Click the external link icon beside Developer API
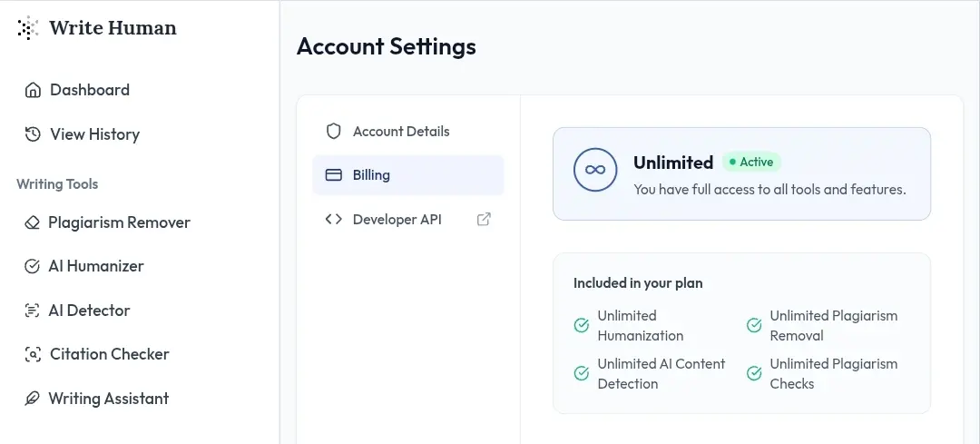Image resolution: width=980 pixels, height=444 pixels. (x=484, y=220)
